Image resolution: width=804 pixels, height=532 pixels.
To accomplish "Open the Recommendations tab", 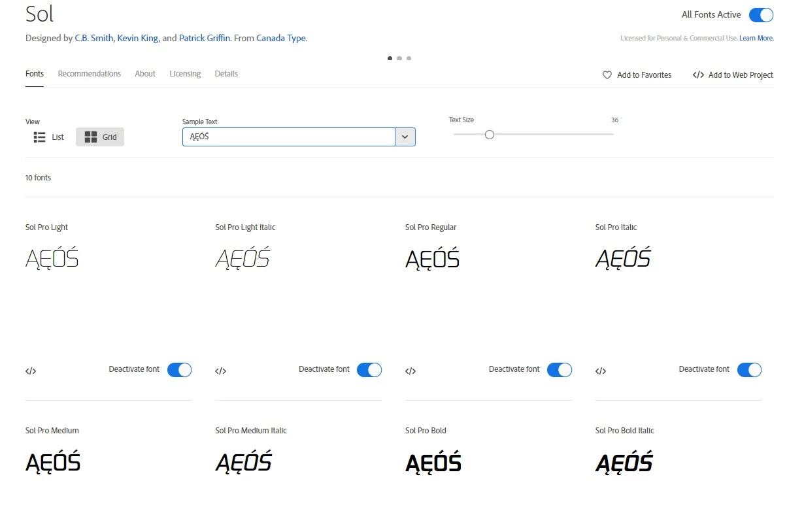I will point(90,74).
